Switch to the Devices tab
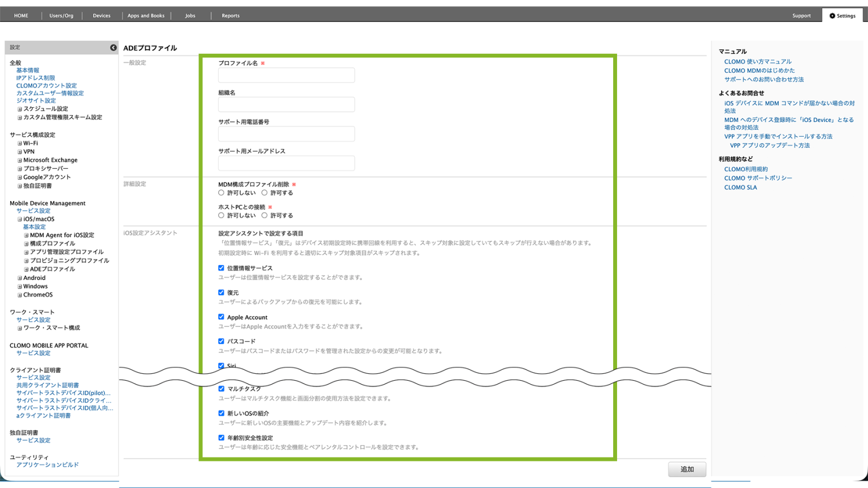This screenshot has height=488, width=868. (102, 16)
